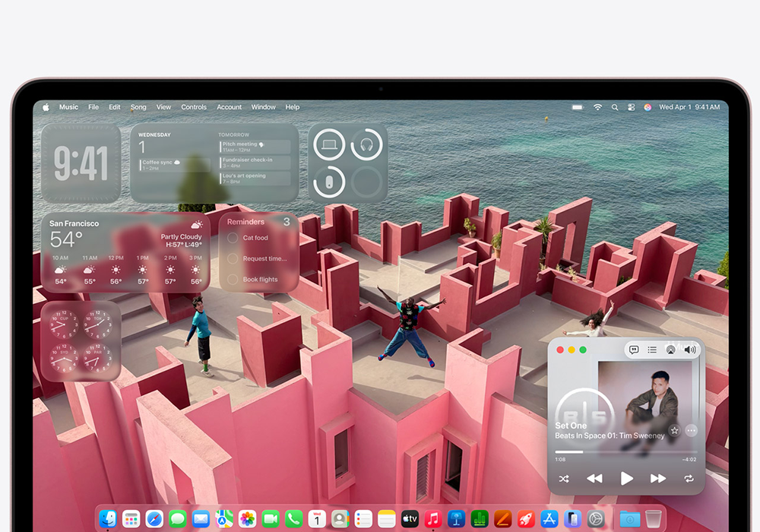
Task: Rewind to the previous track
Action: pyautogui.click(x=594, y=479)
